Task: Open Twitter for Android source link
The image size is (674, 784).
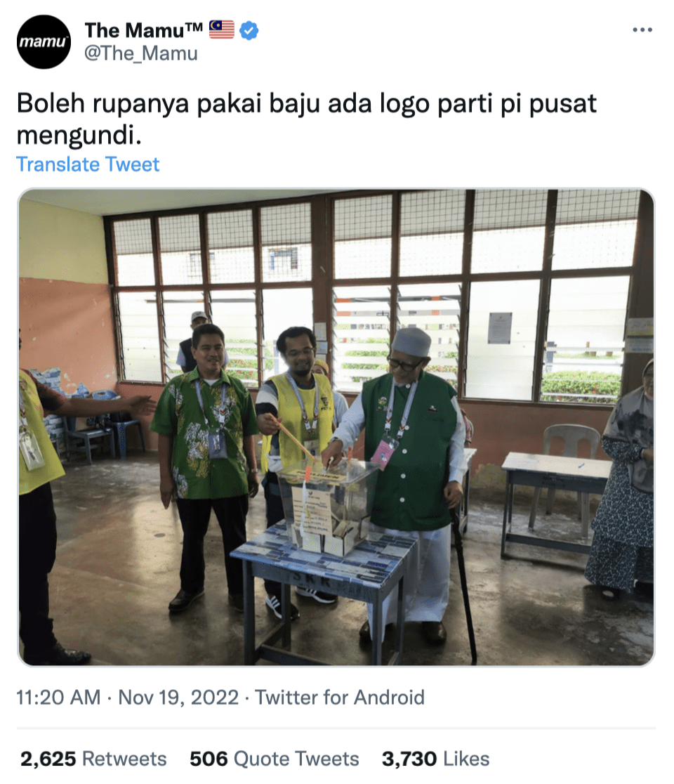Action: tap(340, 697)
